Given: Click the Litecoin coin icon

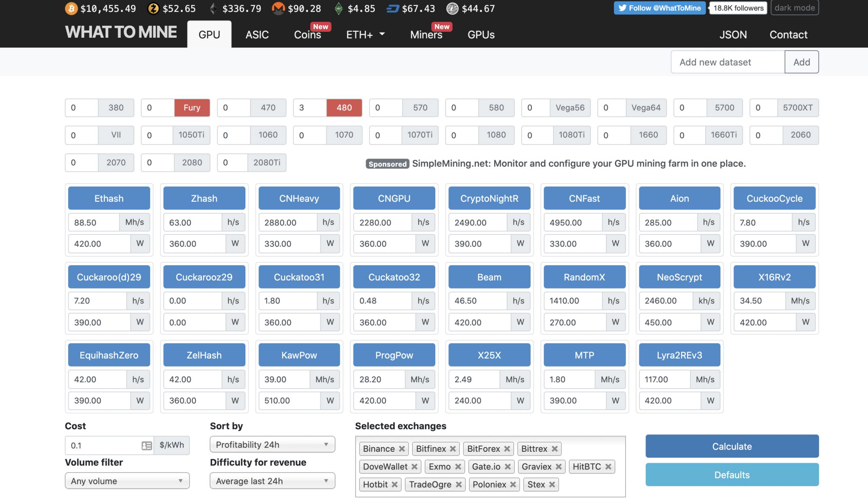Looking at the screenshot, I should coord(452,8).
